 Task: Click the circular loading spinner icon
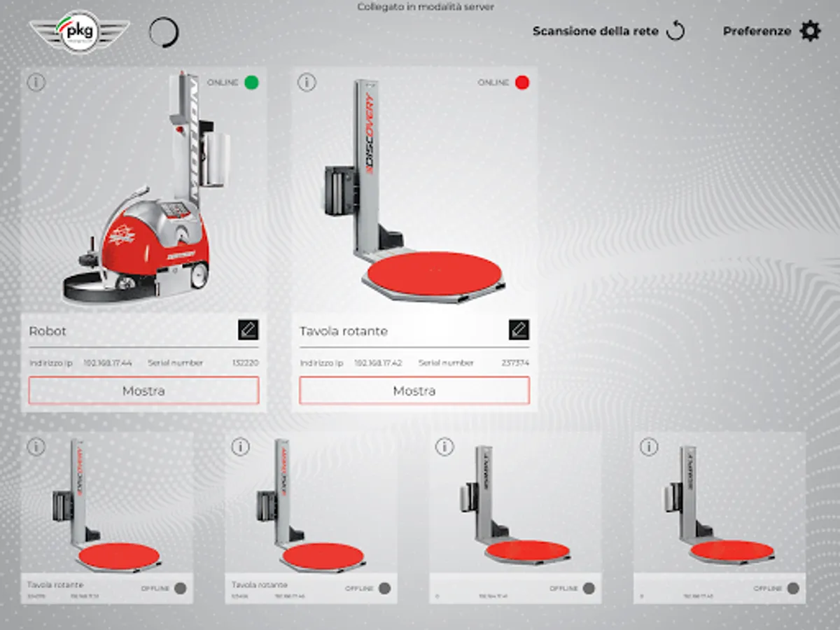[164, 32]
